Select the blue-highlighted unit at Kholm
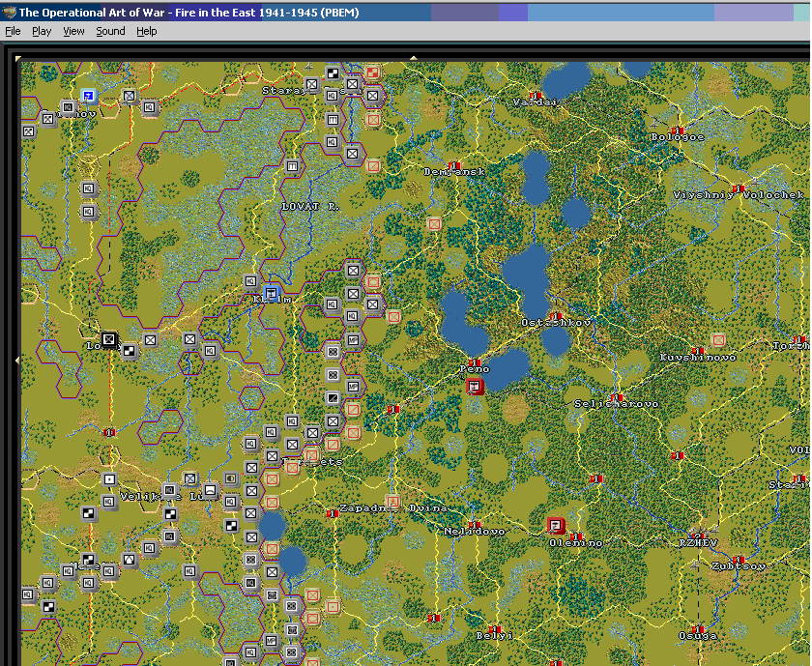This screenshot has width=812, height=666. (272, 293)
